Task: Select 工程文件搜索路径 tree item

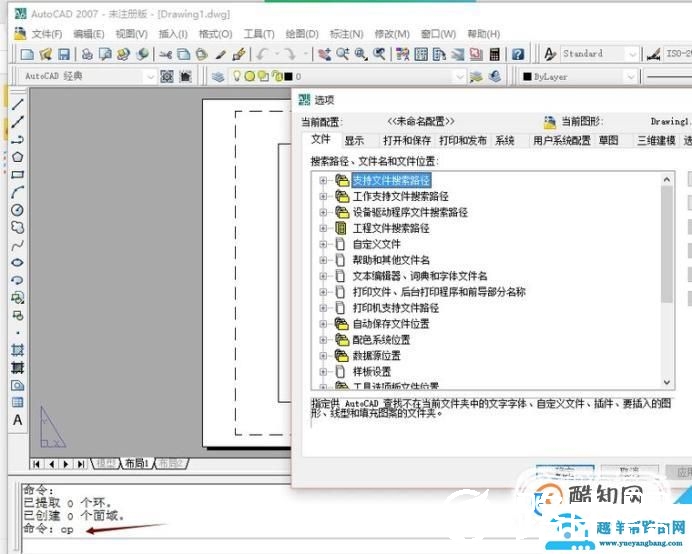Action: pyautogui.click(x=391, y=228)
